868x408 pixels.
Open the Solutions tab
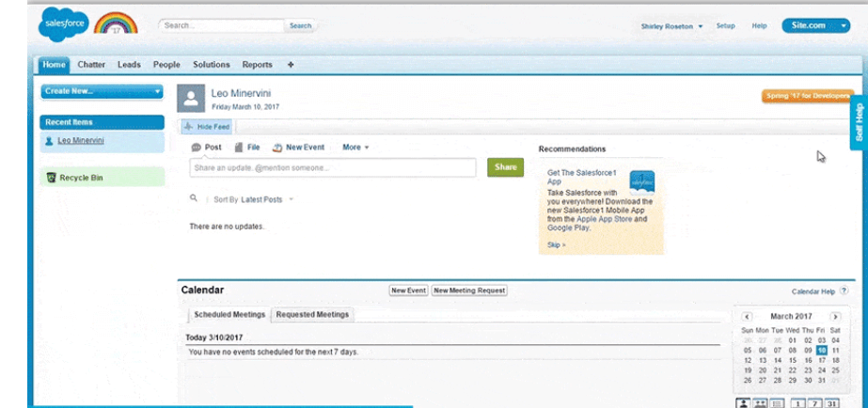pos(211,65)
